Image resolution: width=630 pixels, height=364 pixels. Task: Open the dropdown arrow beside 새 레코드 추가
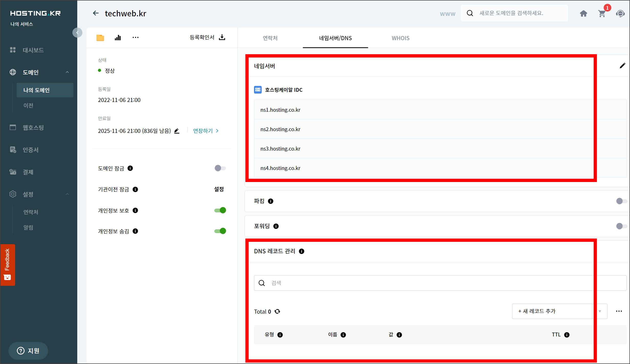(600, 311)
